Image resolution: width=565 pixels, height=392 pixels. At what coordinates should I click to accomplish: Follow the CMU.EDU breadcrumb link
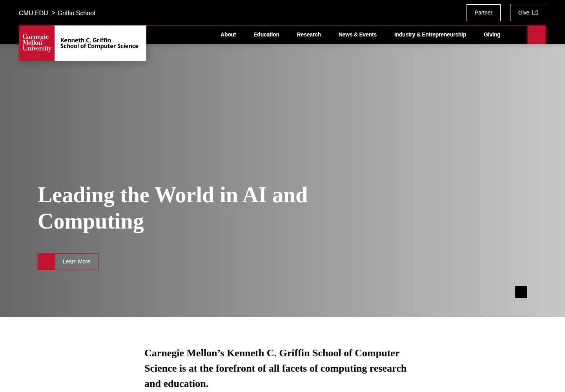[33, 13]
